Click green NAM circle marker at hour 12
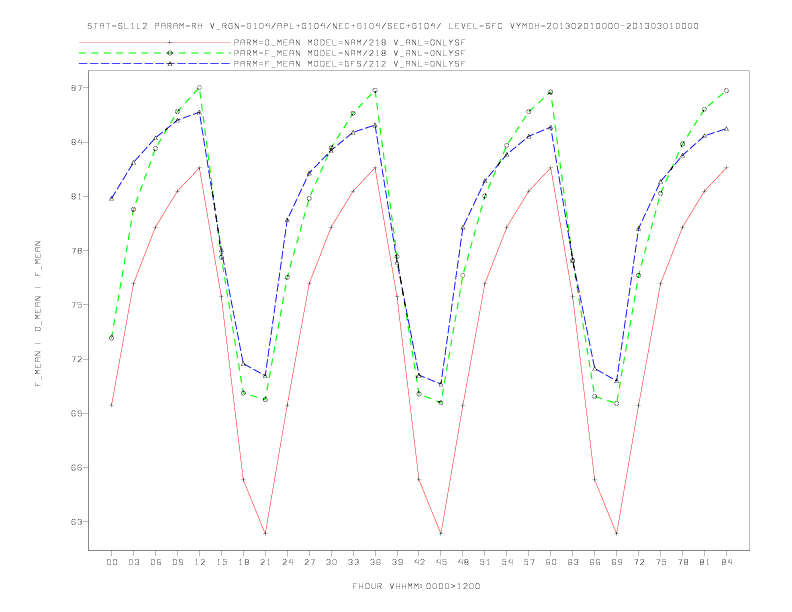Screen dimensions: 792x612 (200, 88)
